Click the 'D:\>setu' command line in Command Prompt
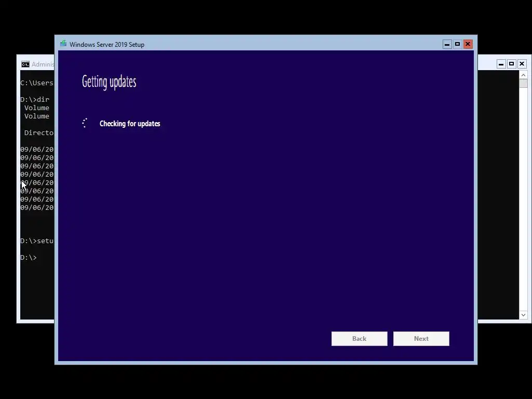This screenshot has height=399, width=532. pyautogui.click(x=37, y=241)
